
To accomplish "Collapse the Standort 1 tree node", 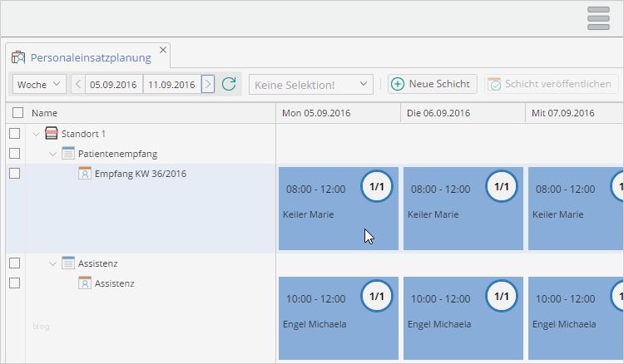I will click(x=36, y=134).
